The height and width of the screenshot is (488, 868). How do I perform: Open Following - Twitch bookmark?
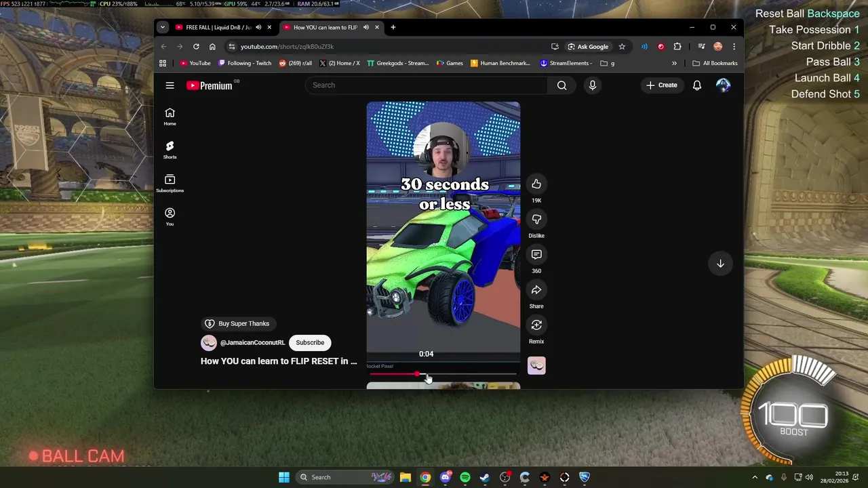click(x=245, y=63)
